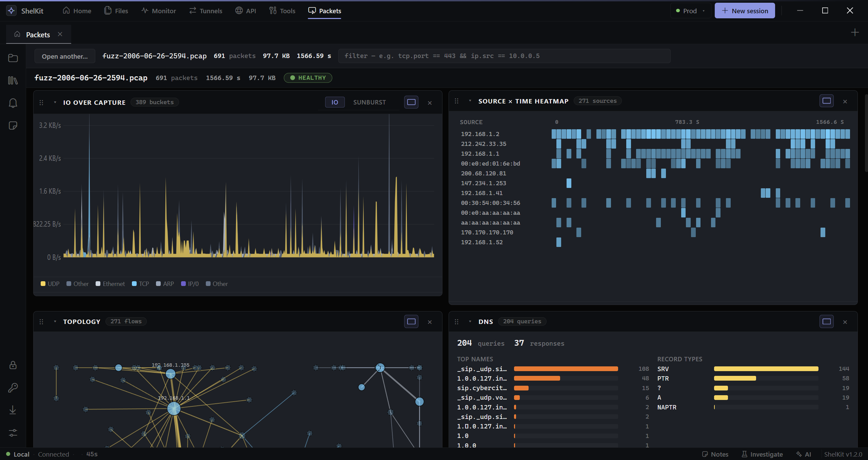Screen dimensions: 868x460
Task: Click the New session button
Action: (x=745, y=11)
